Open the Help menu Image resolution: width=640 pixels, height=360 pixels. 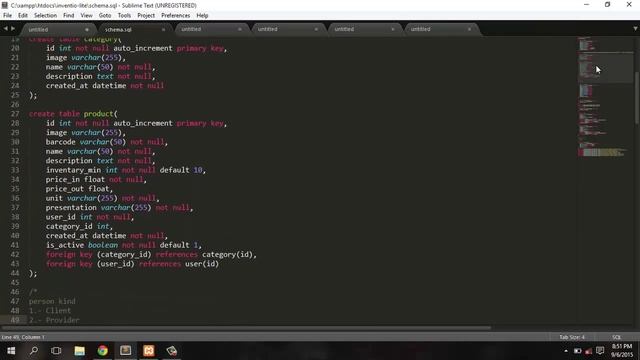202,16
